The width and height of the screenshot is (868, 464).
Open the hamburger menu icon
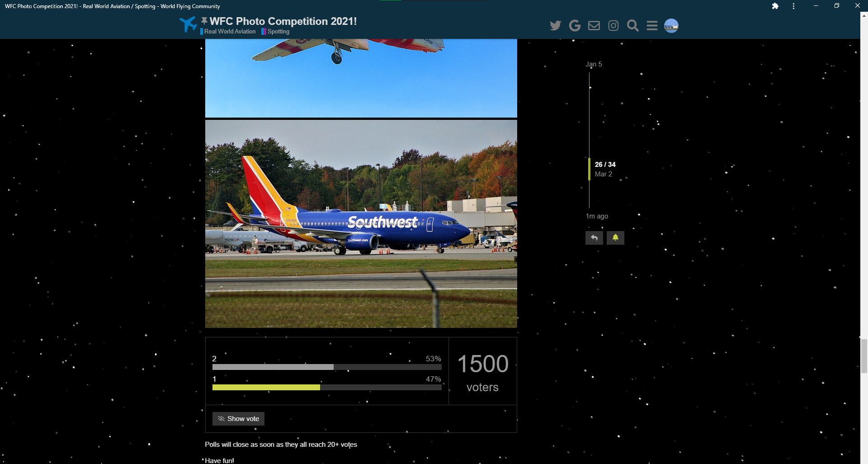[652, 26]
